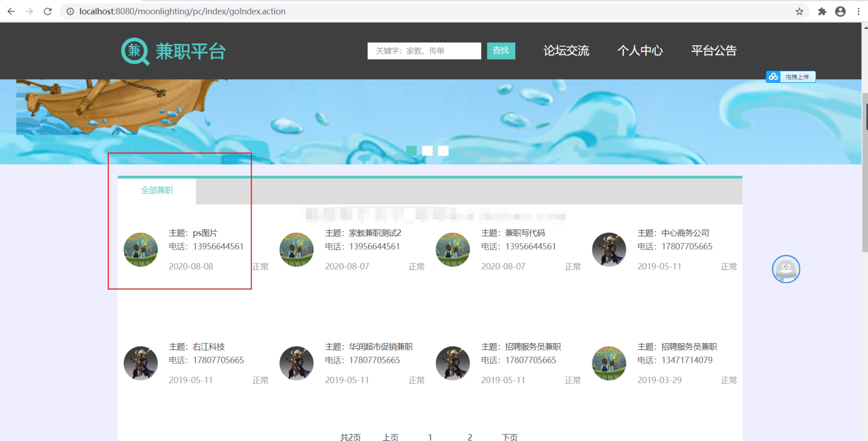Viewport: 868px width, 441px height.
Task: Click 正常 status on 兼职写代码 listing
Action: (573, 266)
